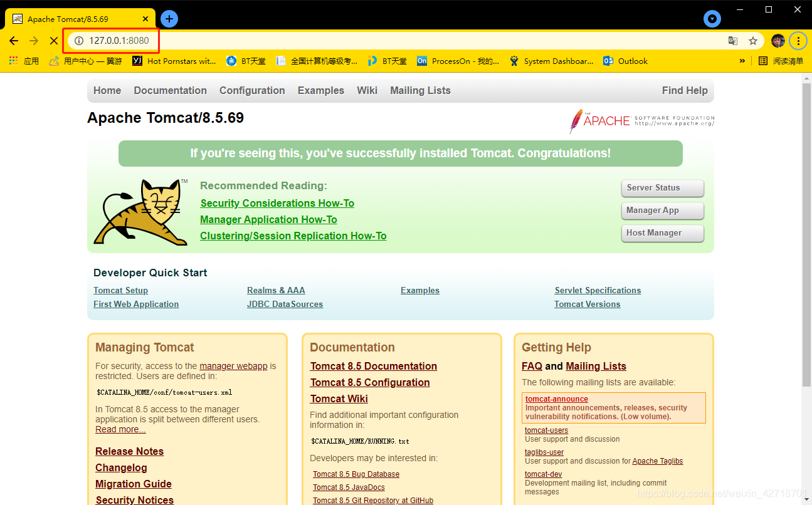Click the Tomcat cat logo image
This screenshot has height=505, width=812.
tap(142, 212)
